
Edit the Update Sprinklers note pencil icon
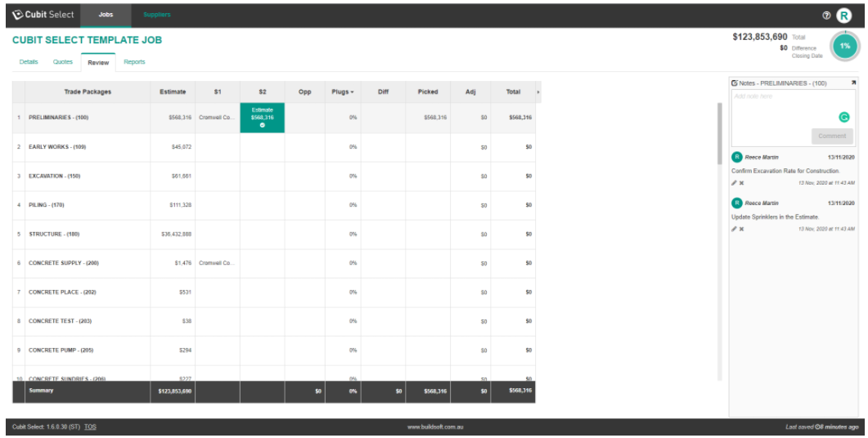click(x=735, y=229)
